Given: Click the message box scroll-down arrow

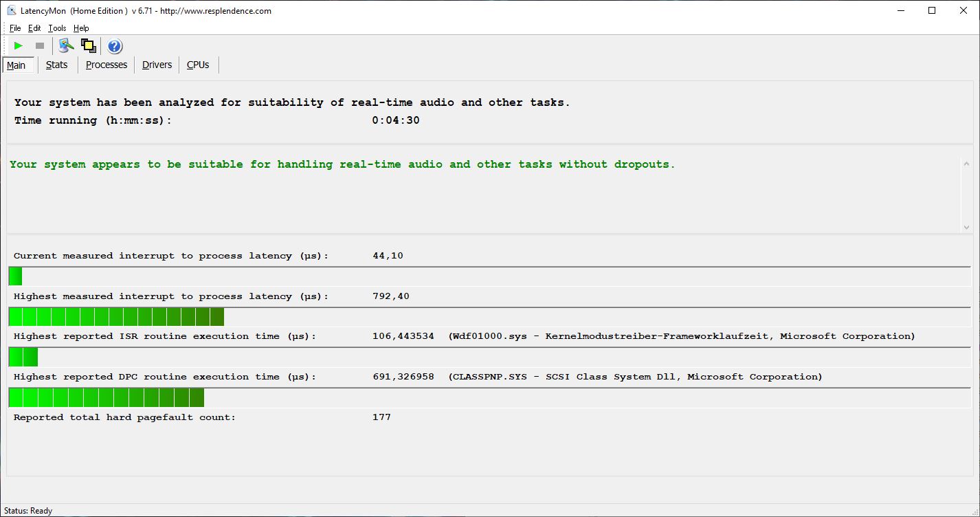Looking at the screenshot, I should pos(966,227).
